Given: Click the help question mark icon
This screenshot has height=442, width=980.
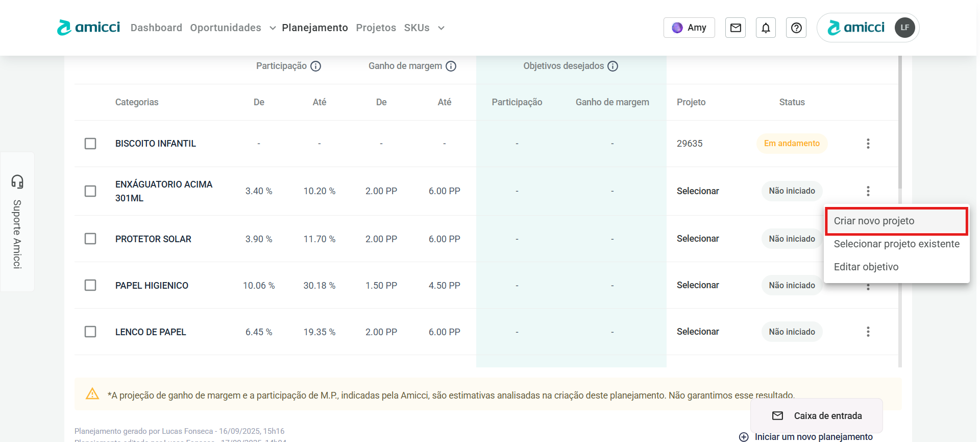Looking at the screenshot, I should pyautogui.click(x=796, y=28).
